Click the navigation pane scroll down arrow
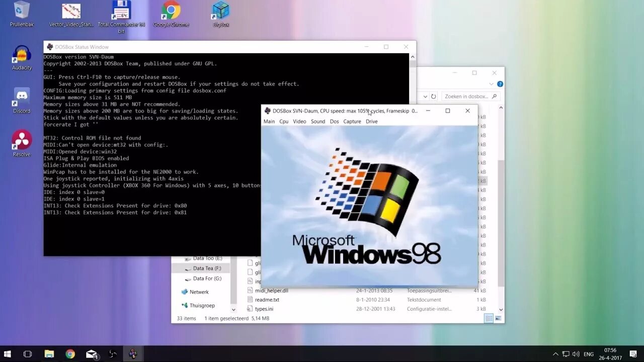The width and height of the screenshot is (644, 362). (x=233, y=309)
